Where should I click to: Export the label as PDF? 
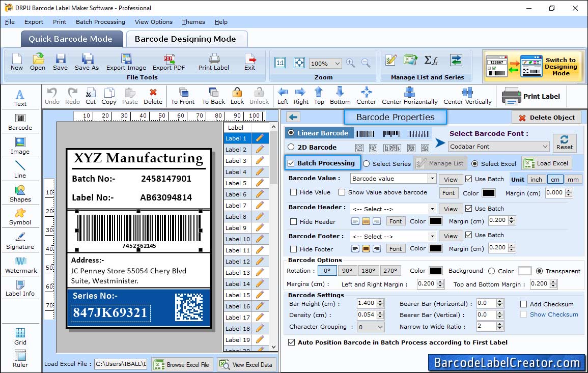[x=169, y=62]
